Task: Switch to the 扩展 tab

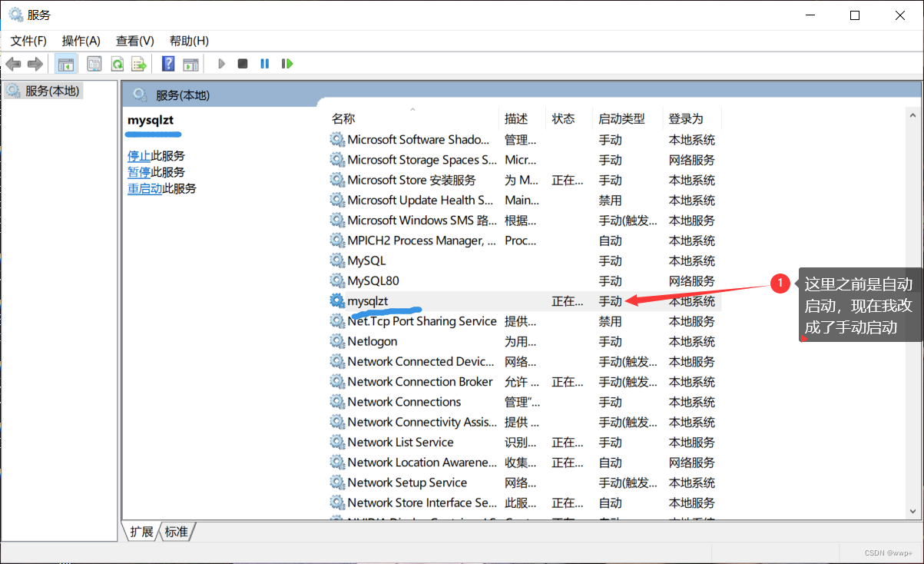Action: [141, 531]
